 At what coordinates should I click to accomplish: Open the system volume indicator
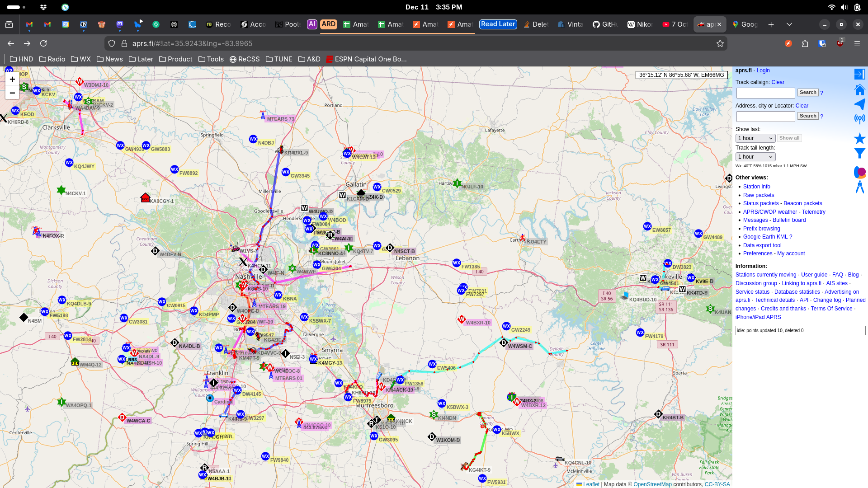click(844, 7)
